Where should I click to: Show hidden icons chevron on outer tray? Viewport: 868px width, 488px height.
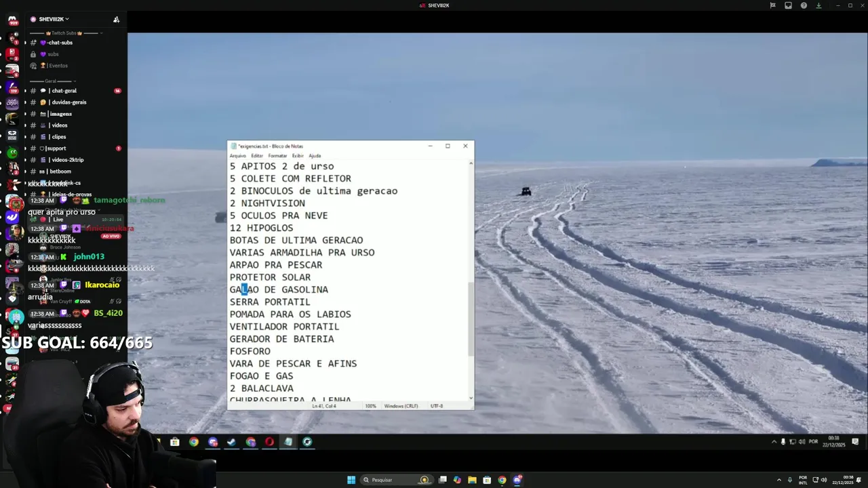[780, 480]
